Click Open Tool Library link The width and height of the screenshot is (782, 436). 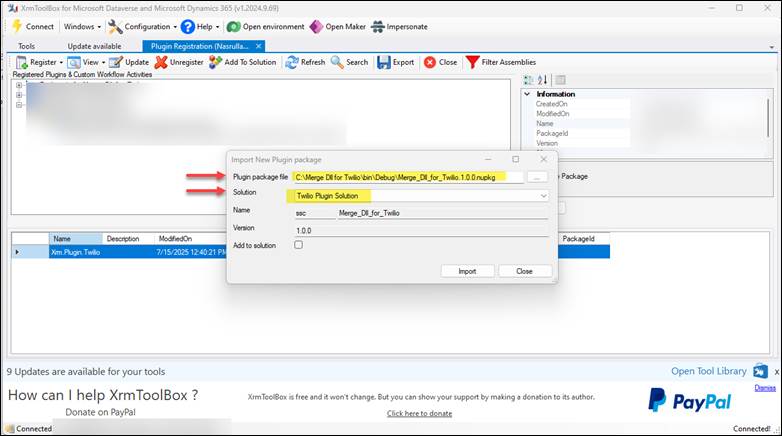(709, 371)
